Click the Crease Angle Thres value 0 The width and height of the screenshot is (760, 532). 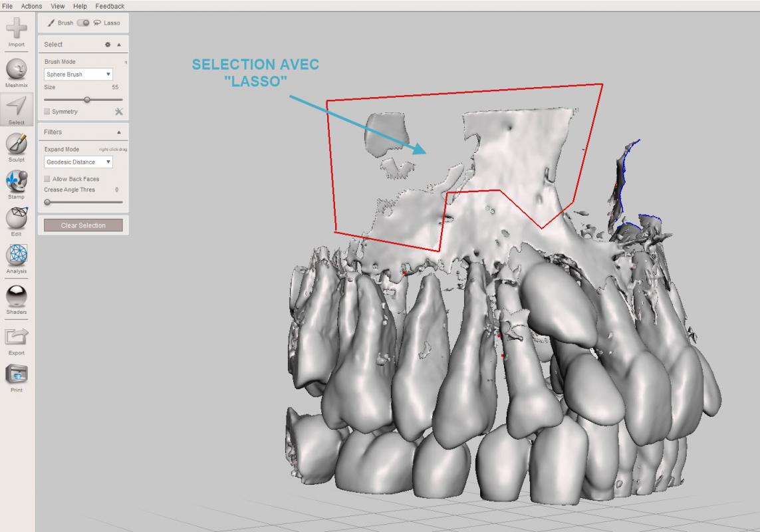tap(117, 190)
